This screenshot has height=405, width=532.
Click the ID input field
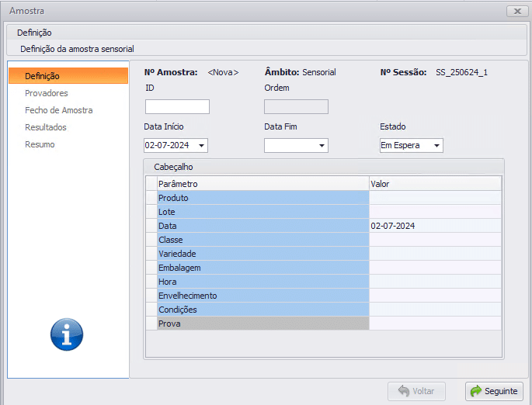[x=177, y=107]
